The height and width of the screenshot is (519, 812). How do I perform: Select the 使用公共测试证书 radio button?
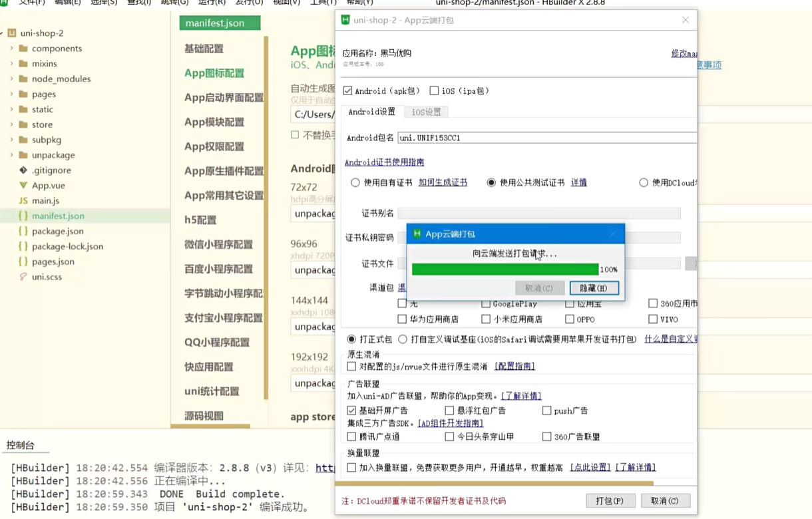point(491,182)
